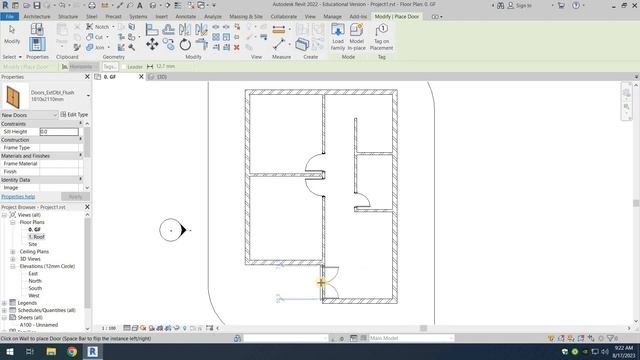Image resolution: width=640 pixels, height=360 pixels.
Task: Switch to the Annotate ribbon tab
Action: pos(186,17)
